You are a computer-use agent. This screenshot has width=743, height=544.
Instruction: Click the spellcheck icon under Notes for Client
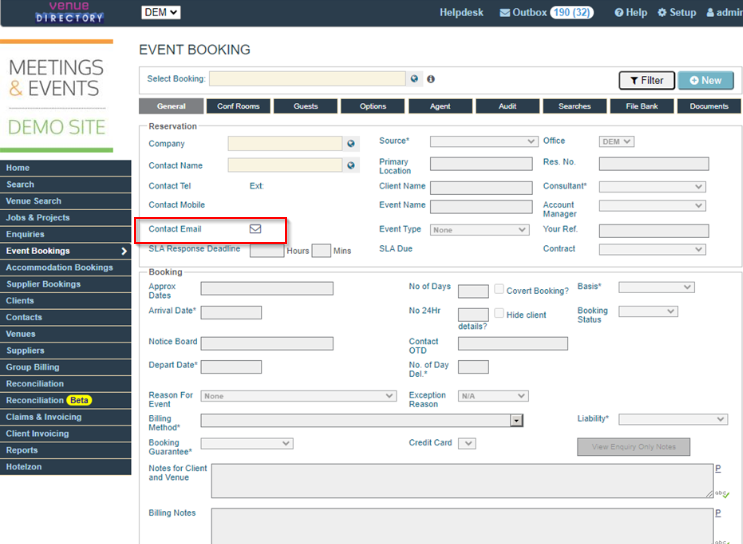click(722, 494)
